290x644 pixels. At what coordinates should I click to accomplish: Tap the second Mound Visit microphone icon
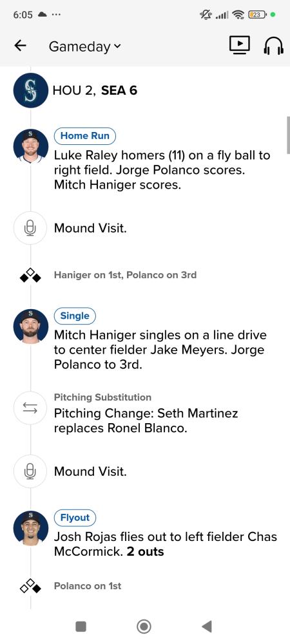pyautogui.click(x=30, y=471)
